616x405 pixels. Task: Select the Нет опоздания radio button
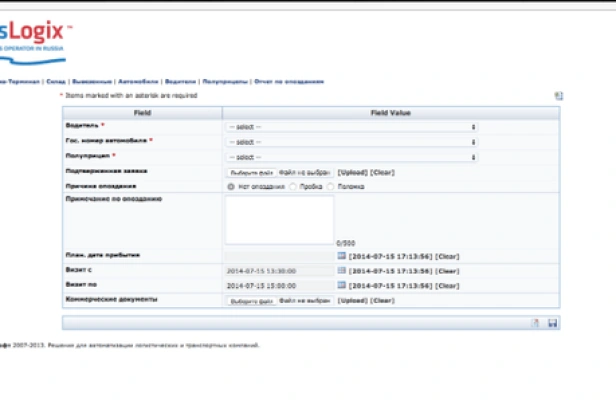tap(231, 186)
